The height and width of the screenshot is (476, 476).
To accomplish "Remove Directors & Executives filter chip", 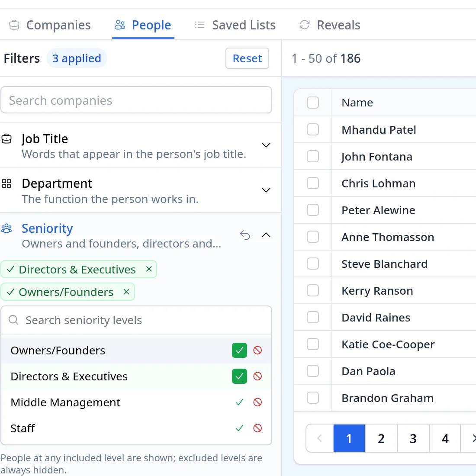I will point(149,269).
